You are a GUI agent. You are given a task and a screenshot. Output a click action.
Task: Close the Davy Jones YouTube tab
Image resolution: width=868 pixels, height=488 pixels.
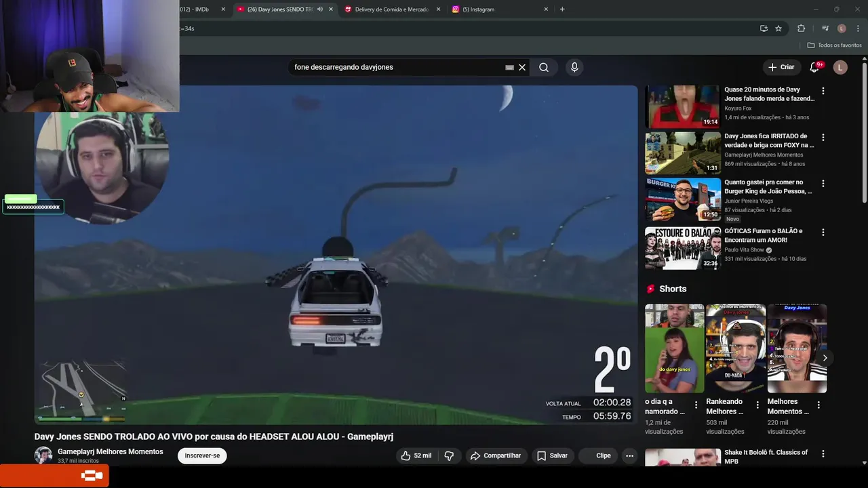tap(331, 9)
